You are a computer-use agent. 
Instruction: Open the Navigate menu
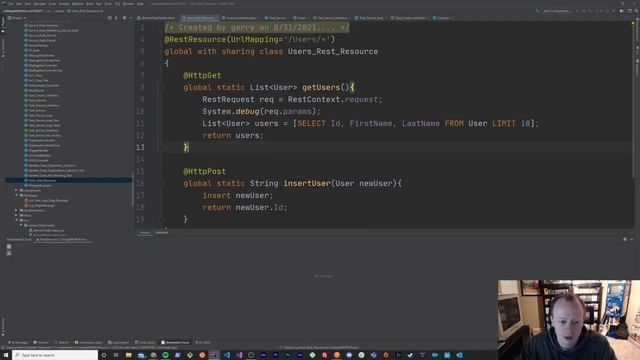40,4
